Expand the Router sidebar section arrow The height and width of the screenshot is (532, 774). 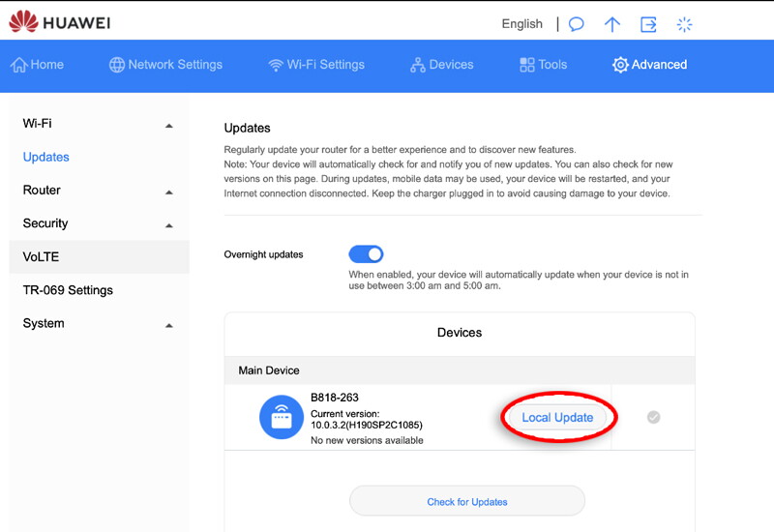168,192
